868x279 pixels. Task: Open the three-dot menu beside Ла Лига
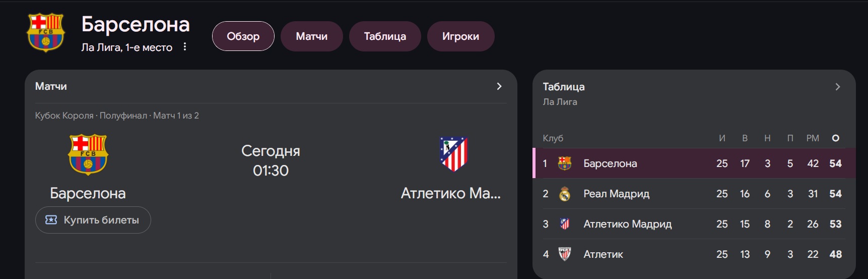(x=185, y=47)
